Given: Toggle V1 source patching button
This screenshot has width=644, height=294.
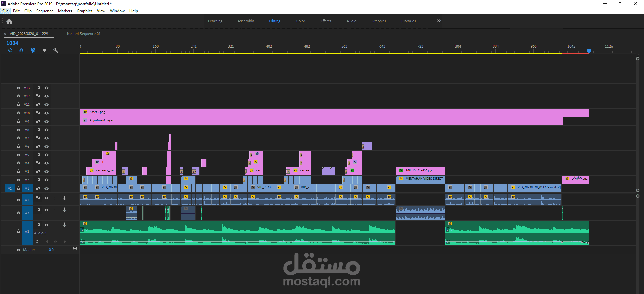Looking at the screenshot, I should [x=10, y=188].
